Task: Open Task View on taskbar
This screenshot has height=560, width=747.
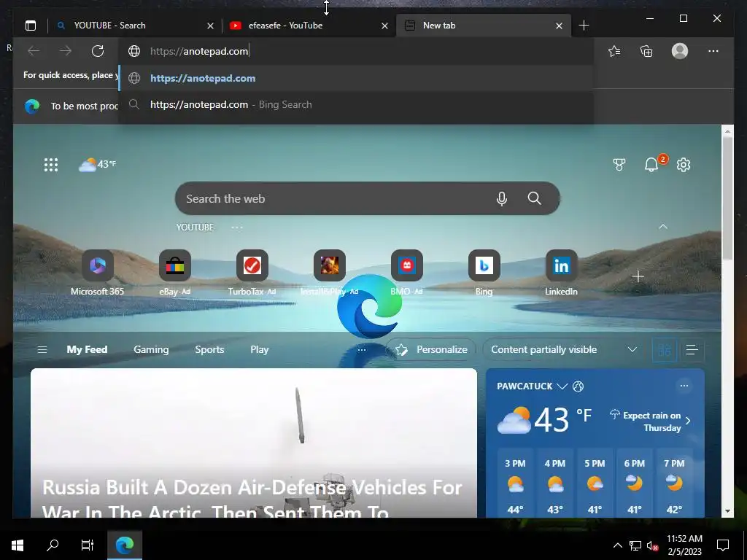Action: (x=88, y=545)
